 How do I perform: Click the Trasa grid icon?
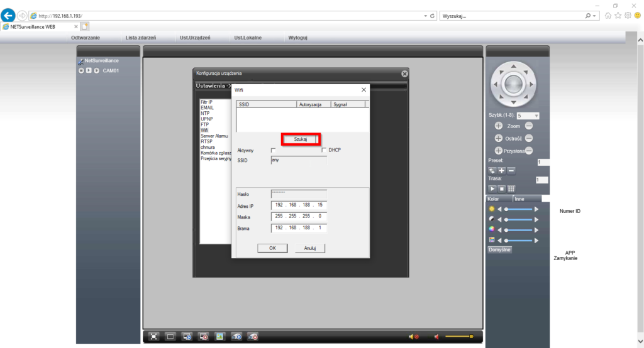coord(511,188)
